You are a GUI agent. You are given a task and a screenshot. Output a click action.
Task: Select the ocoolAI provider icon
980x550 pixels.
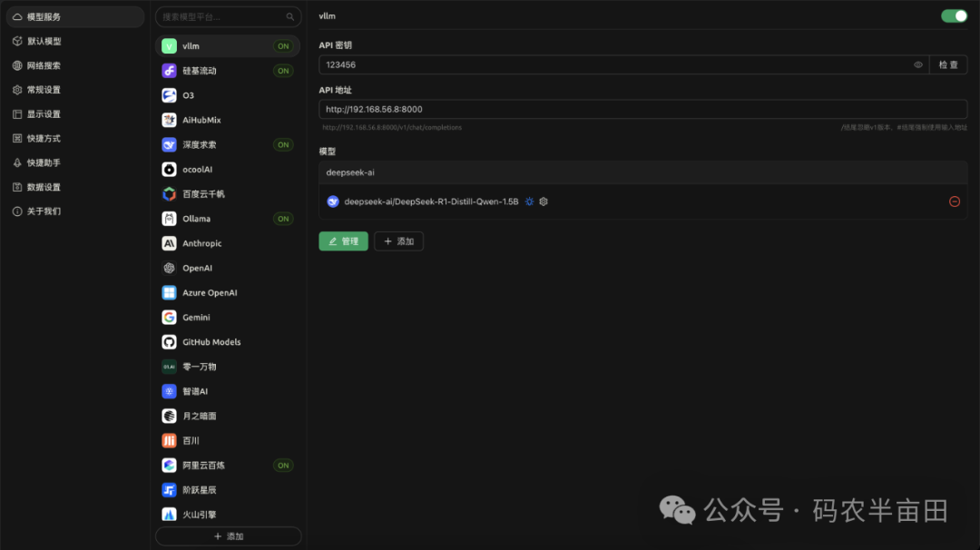click(169, 170)
